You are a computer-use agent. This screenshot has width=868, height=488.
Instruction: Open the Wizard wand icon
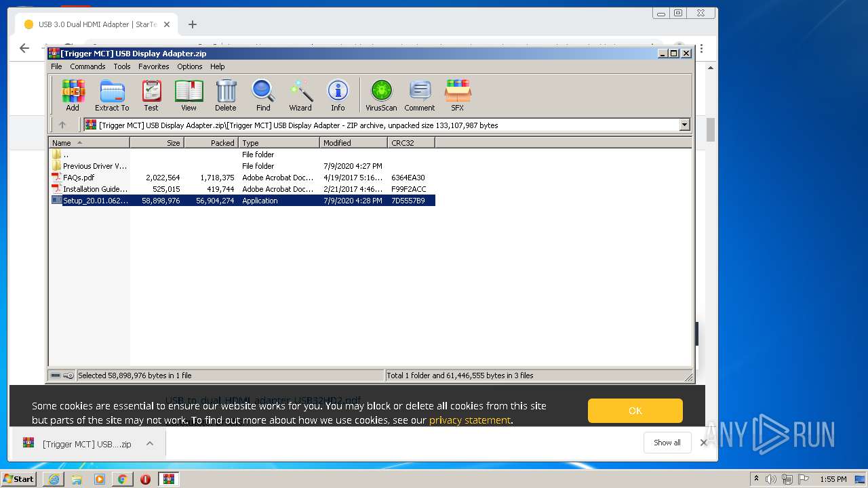pyautogui.click(x=300, y=95)
